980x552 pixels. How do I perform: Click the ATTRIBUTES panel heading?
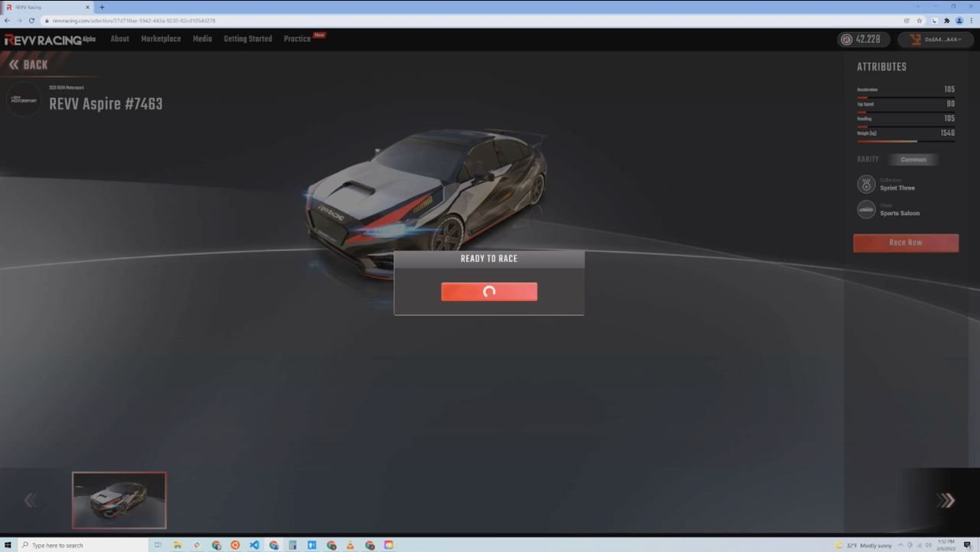(x=881, y=67)
